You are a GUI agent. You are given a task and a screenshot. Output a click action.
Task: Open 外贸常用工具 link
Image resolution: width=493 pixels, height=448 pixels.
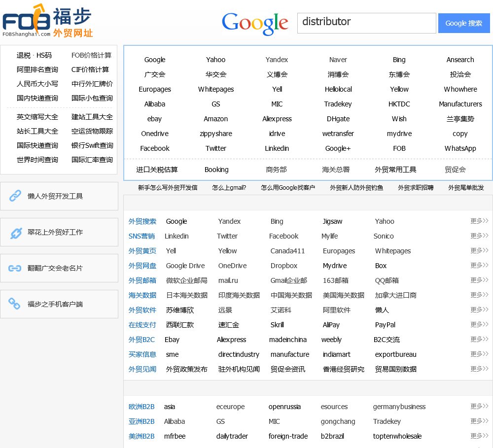[x=395, y=170]
